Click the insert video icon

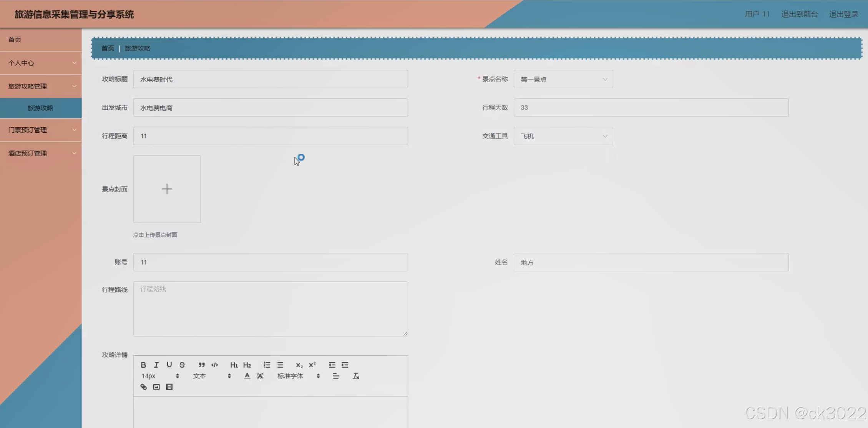[169, 387]
